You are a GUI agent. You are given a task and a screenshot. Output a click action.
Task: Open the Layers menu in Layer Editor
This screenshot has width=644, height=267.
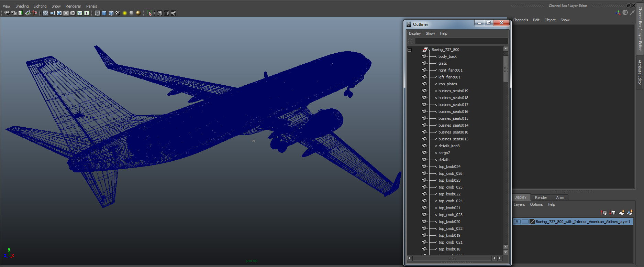pyautogui.click(x=519, y=204)
